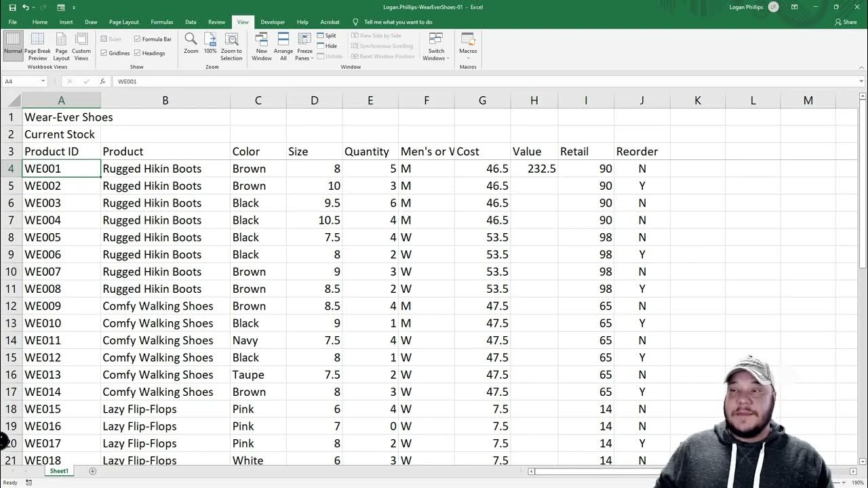868x488 pixels.
Task: Switch to Page Break Preview
Action: 38,45
